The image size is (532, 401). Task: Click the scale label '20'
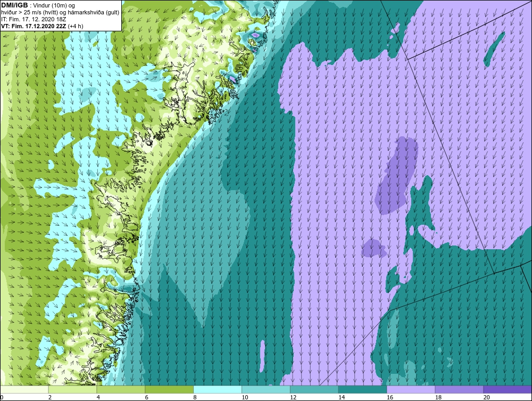(486, 397)
